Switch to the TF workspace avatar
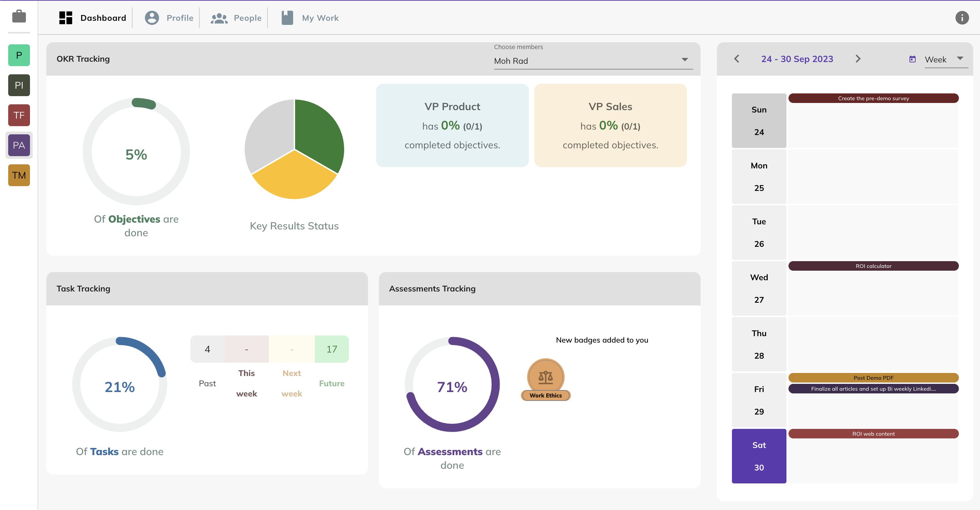The image size is (980, 510). (19, 115)
